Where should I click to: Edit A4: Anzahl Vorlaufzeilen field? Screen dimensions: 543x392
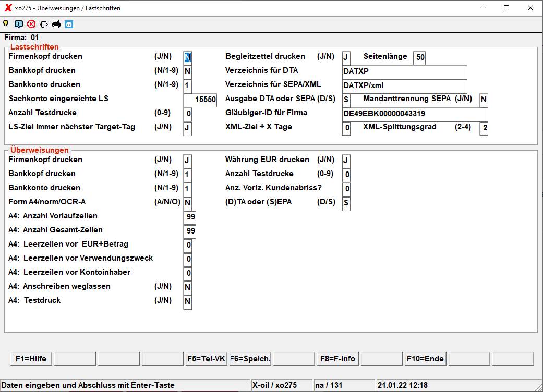tap(190, 217)
